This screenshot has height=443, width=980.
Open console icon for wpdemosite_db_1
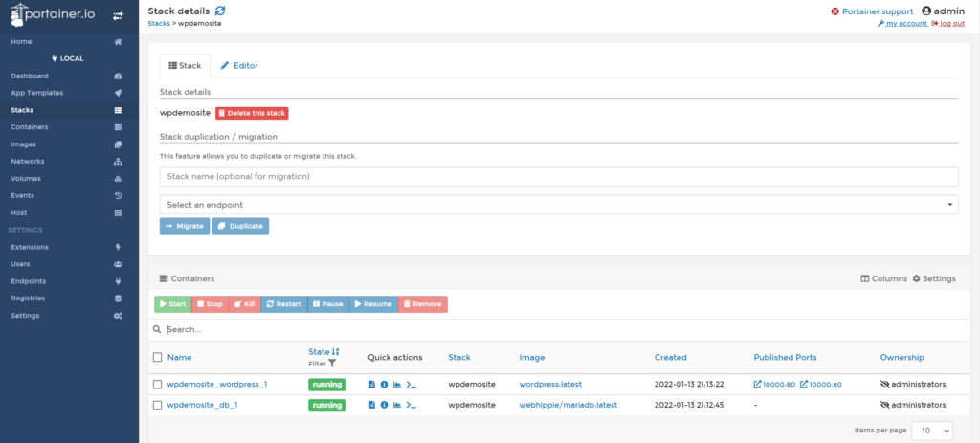point(411,405)
